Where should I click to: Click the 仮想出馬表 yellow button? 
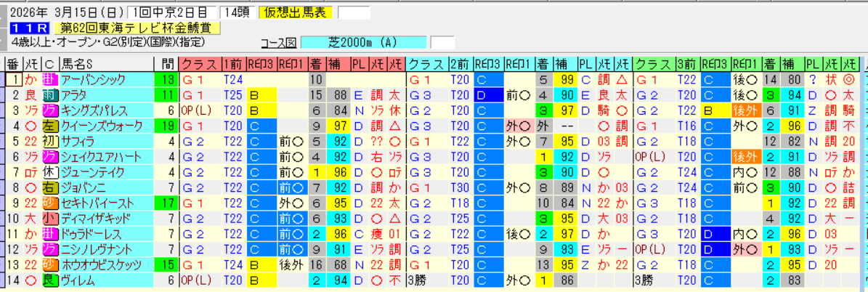pyautogui.click(x=296, y=13)
